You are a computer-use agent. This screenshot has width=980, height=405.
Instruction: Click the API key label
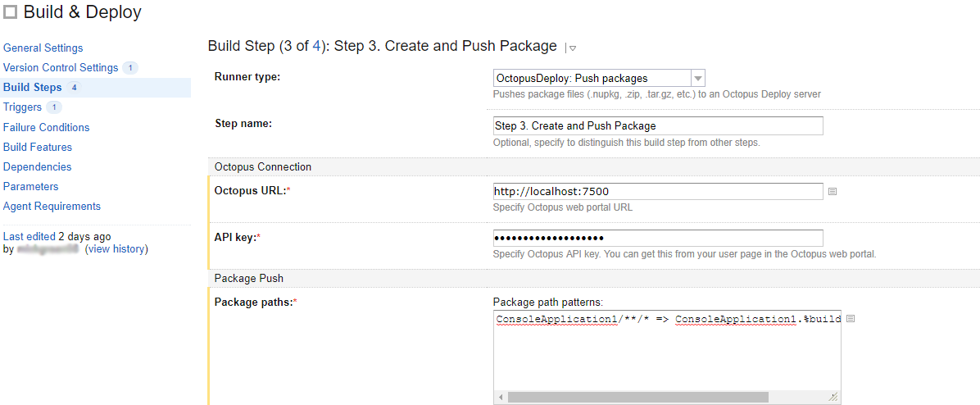pyautogui.click(x=238, y=237)
